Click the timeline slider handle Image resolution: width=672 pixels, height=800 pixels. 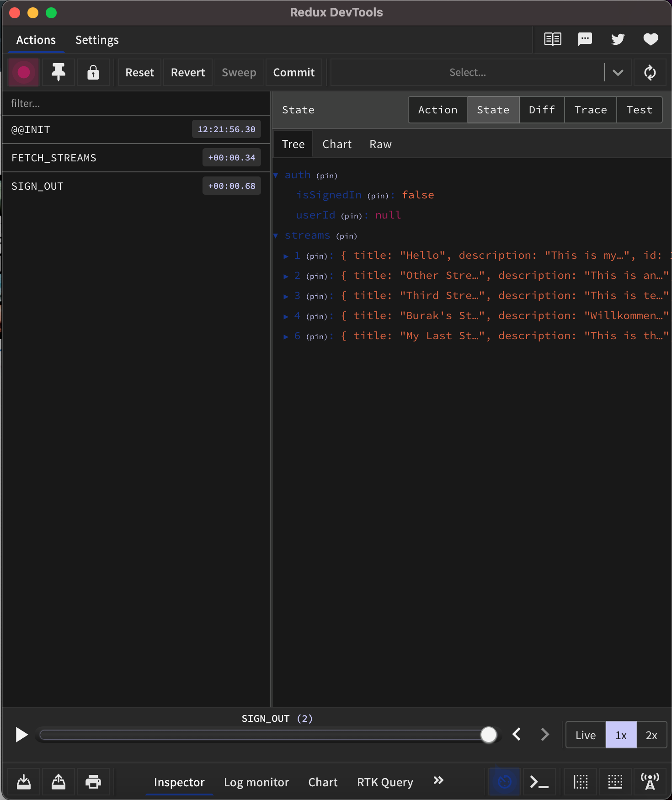pyautogui.click(x=489, y=735)
